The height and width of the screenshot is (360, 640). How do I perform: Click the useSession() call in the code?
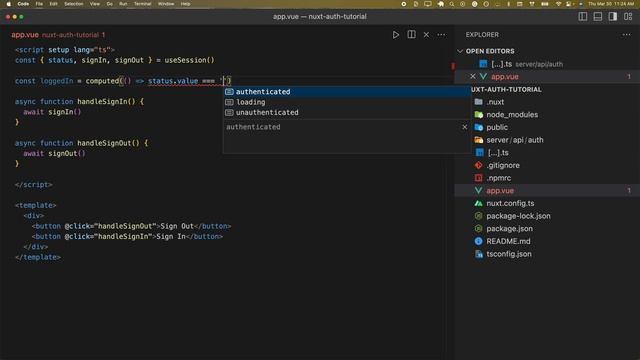[x=189, y=60]
